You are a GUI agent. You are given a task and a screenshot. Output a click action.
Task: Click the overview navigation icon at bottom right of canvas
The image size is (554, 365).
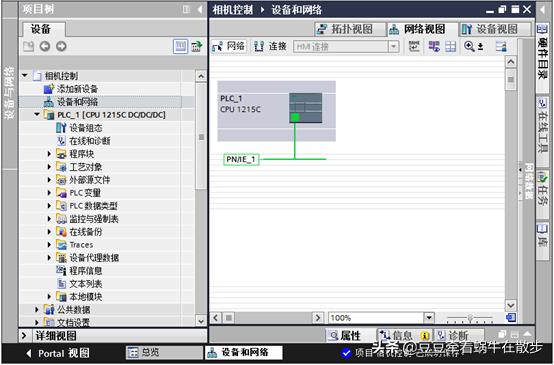tap(511, 318)
